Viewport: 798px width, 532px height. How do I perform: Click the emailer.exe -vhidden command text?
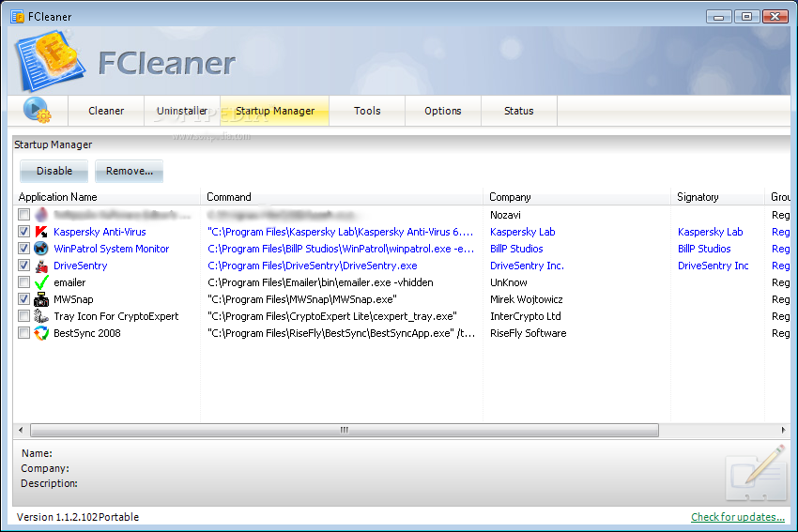(321, 282)
